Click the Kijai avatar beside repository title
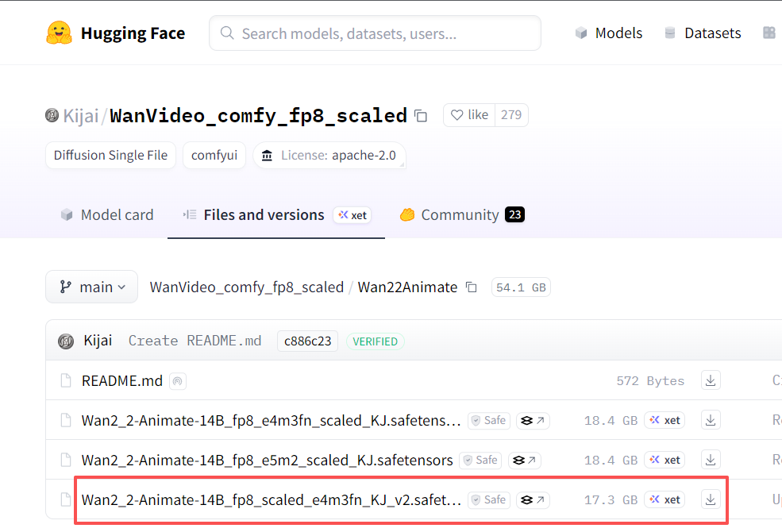Image resolution: width=782 pixels, height=532 pixels. point(52,115)
